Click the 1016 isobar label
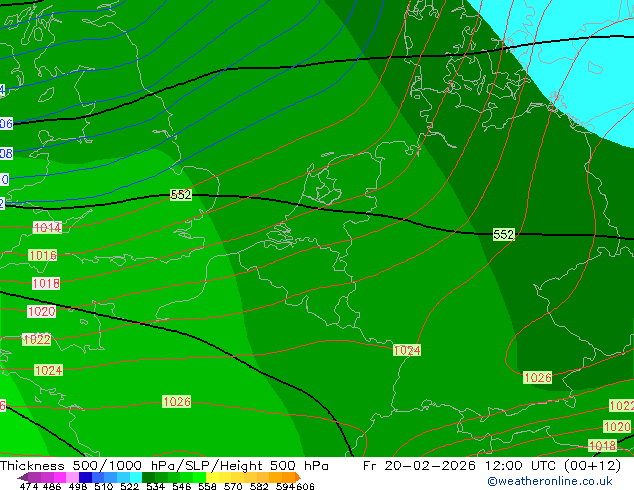Viewport: 634px width, 490px height. [x=42, y=255]
